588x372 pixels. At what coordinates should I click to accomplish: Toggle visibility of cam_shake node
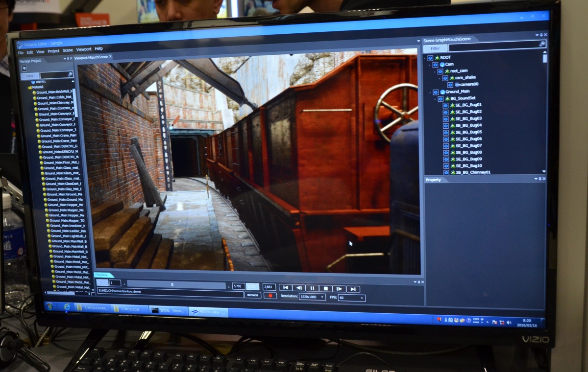(445, 78)
